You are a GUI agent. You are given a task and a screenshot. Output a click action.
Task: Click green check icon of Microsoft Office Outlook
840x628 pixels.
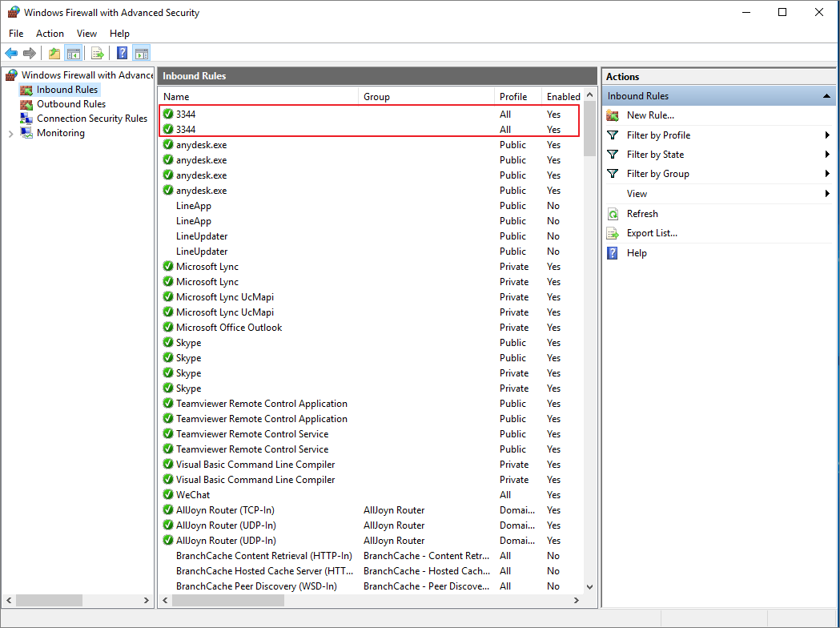[x=168, y=328]
